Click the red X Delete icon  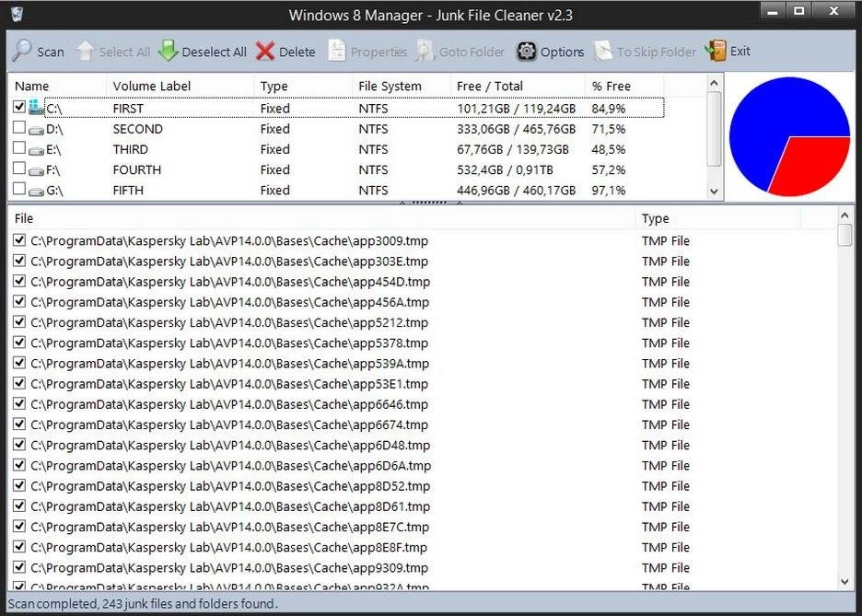[265, 52]
